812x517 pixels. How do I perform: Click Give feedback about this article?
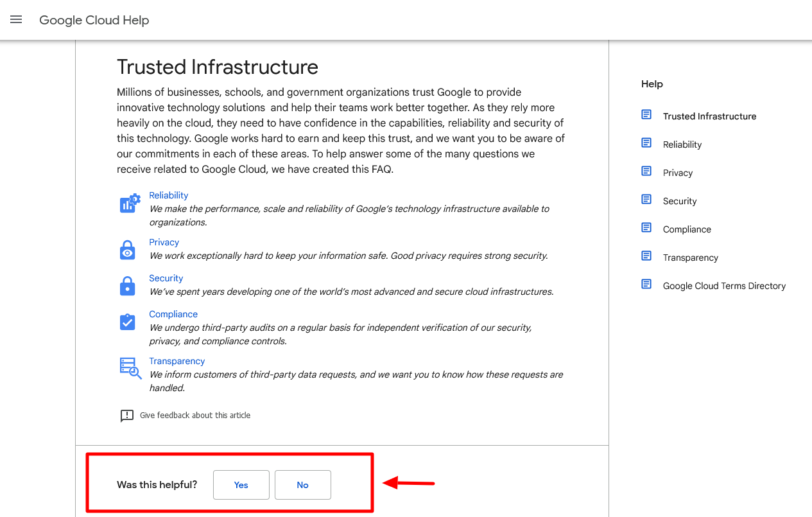(194, 415)
